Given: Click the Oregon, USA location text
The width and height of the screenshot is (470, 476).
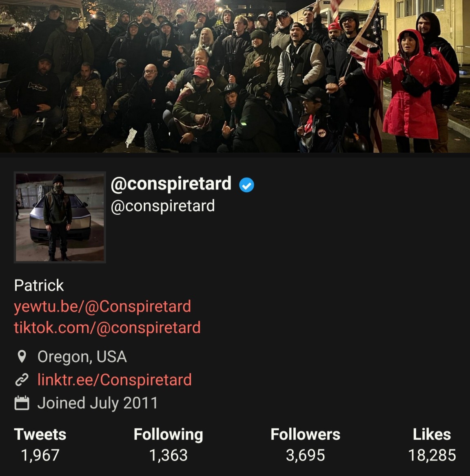Looking at the screenshot, I should click(82, 357).
